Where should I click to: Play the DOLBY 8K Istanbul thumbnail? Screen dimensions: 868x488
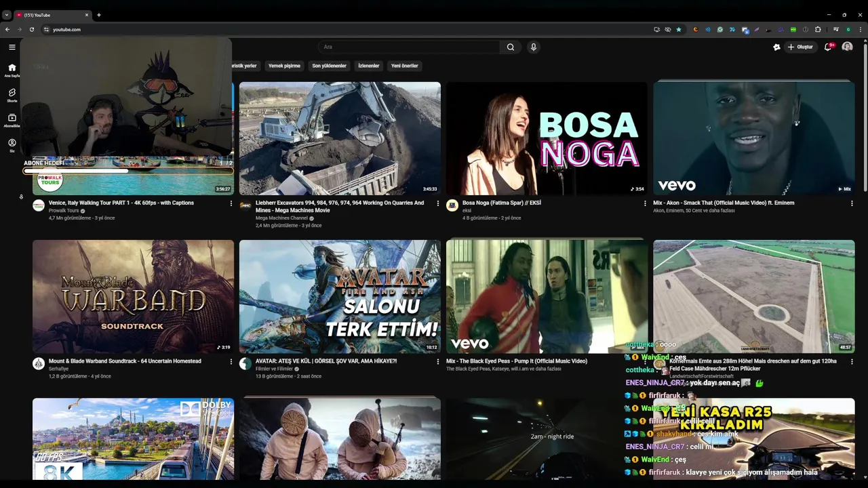pyautogui.click(x=133, y=439)
